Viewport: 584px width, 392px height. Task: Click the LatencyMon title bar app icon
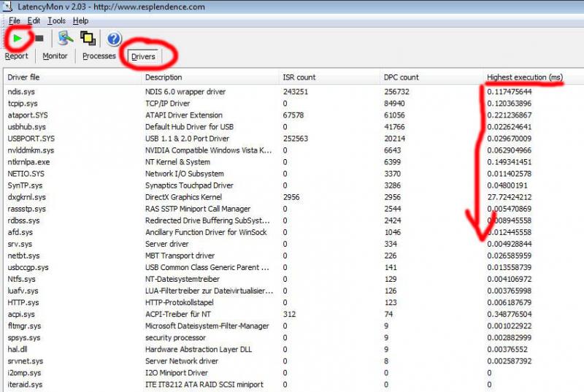coord(7,7)
